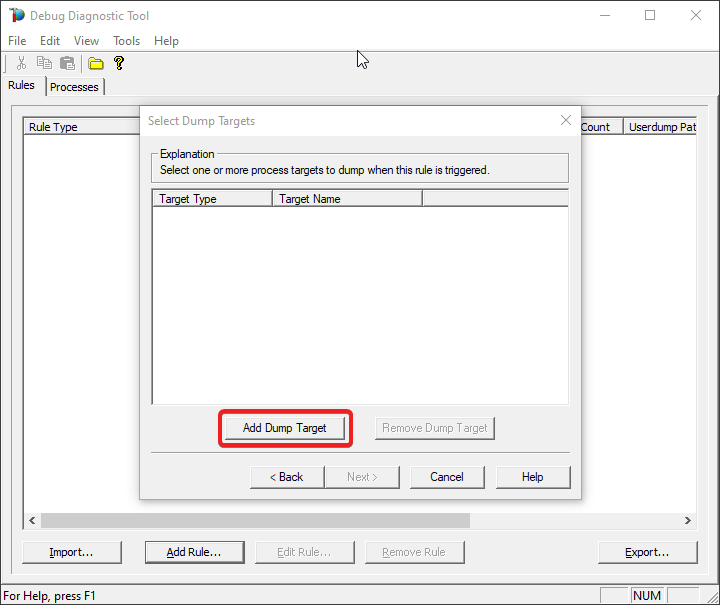Click the Remove Dump Target button
This screenshot has height=605, width=720.
tap(434, 428)
